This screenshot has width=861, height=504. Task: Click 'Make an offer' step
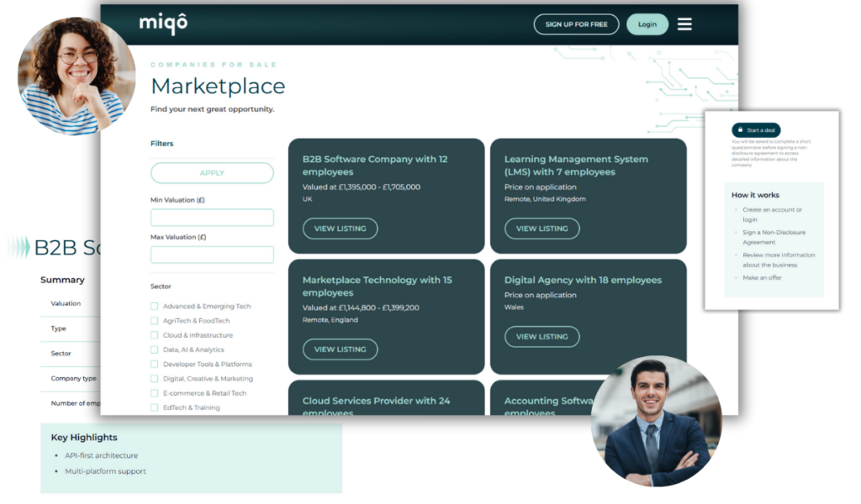(x=762, y=278)
